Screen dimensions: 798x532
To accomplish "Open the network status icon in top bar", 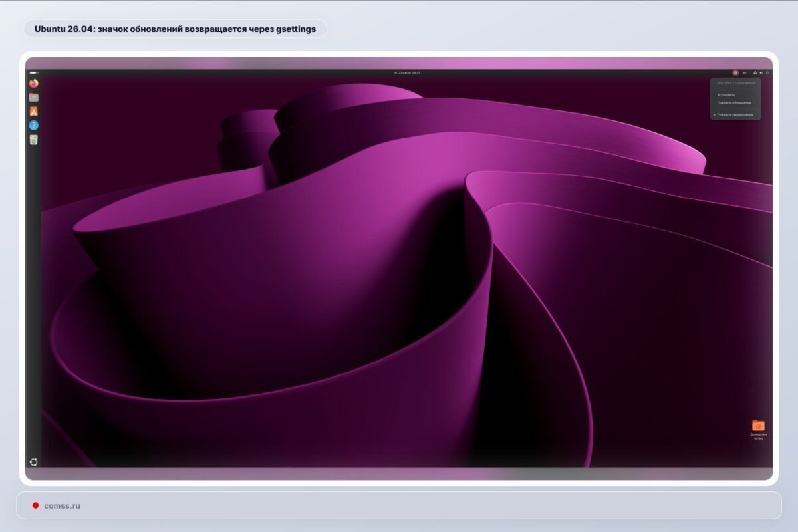I will click(755, 72).
